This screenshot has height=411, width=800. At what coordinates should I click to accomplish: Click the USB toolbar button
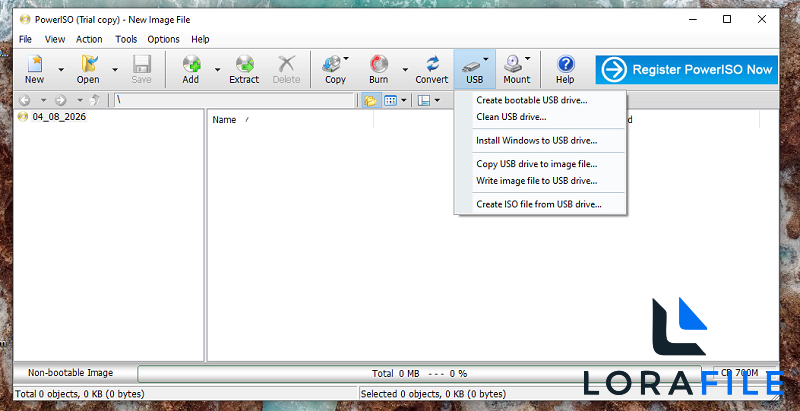tap(474, 69)
